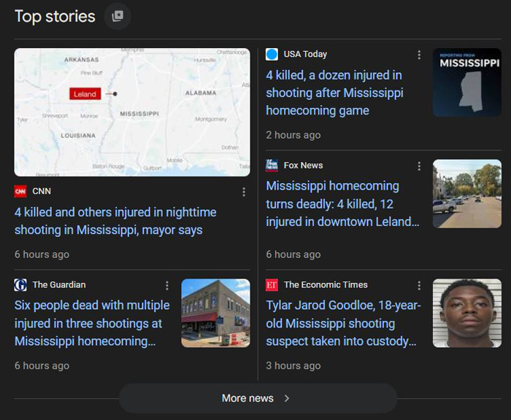This screenshot has width=511, height=420.
Task: Click The Guardian logo icon
Action: pos(20,285)
